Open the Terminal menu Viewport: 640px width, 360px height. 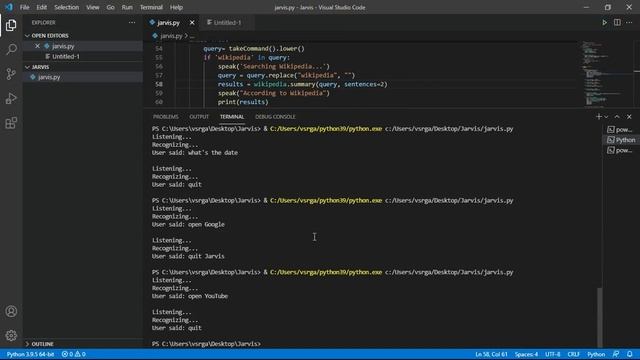151,7
